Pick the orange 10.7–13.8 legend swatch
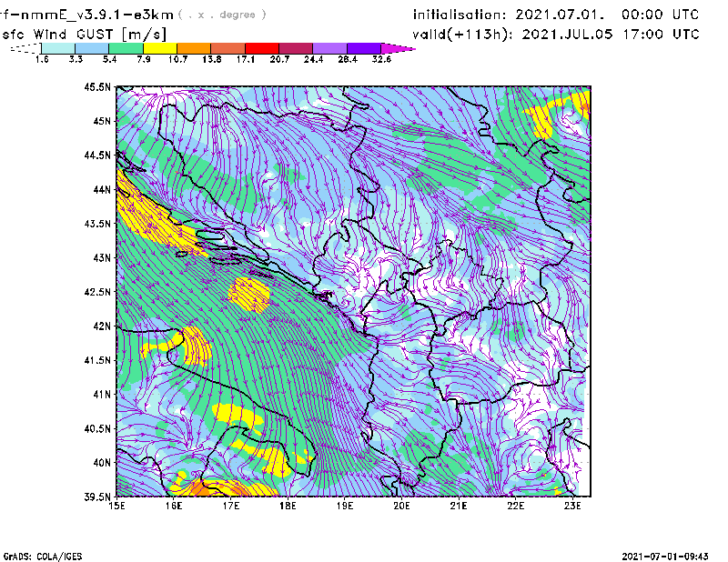The image size is (728, 562). pyautogui.click(x=194, y=48)
